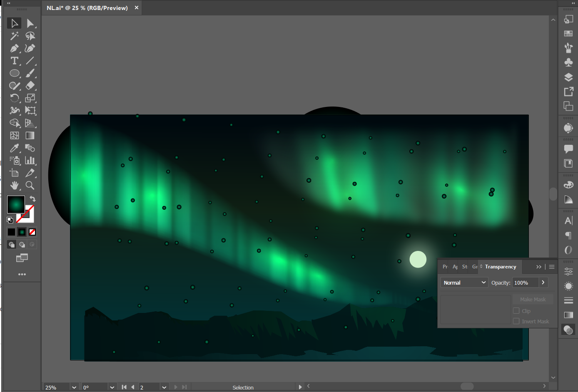This screenshot has width=578, height=392.
Task: Open the Layers panel from the dock
Action: 568,77
